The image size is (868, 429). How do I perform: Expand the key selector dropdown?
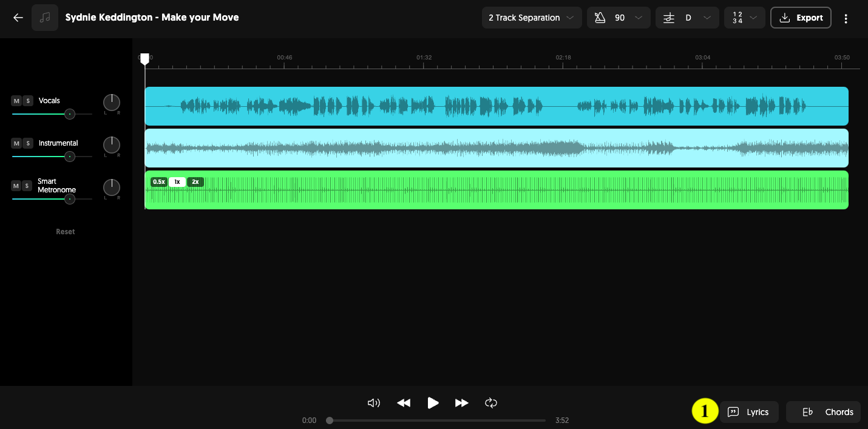pyautogui.click(x=707, y=18)
